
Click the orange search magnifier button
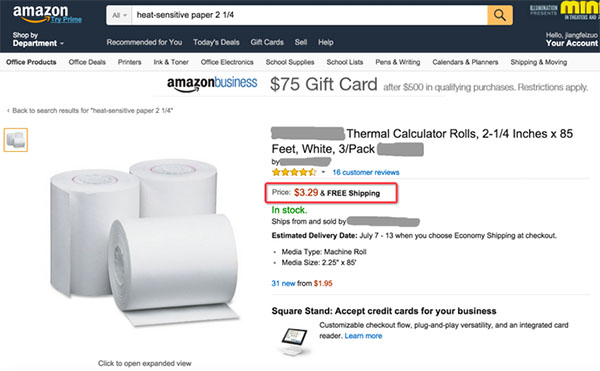tap(500, 15)
